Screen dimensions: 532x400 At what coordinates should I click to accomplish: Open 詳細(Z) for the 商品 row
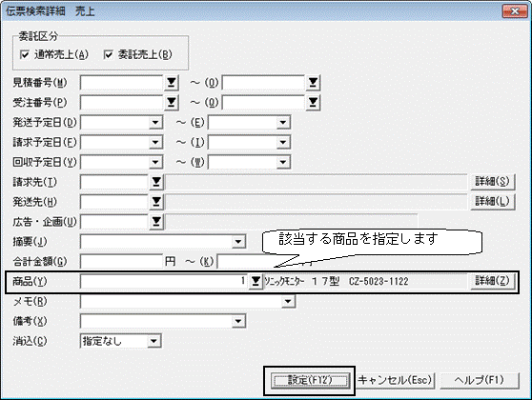pos(493,281)
